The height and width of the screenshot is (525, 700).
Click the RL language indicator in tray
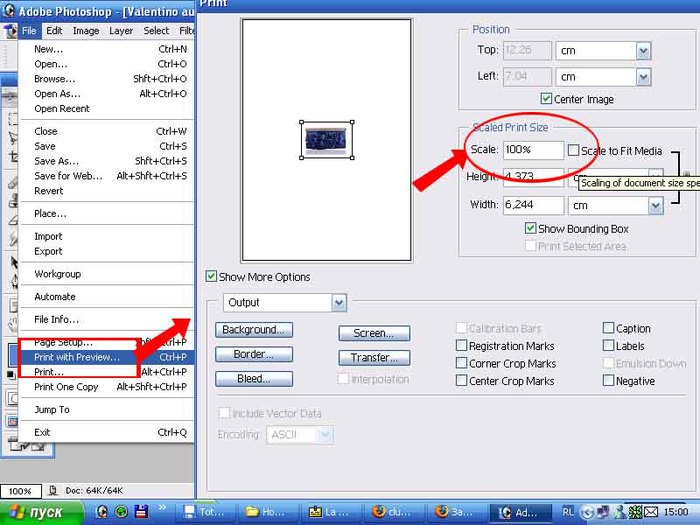click(568, 512)
